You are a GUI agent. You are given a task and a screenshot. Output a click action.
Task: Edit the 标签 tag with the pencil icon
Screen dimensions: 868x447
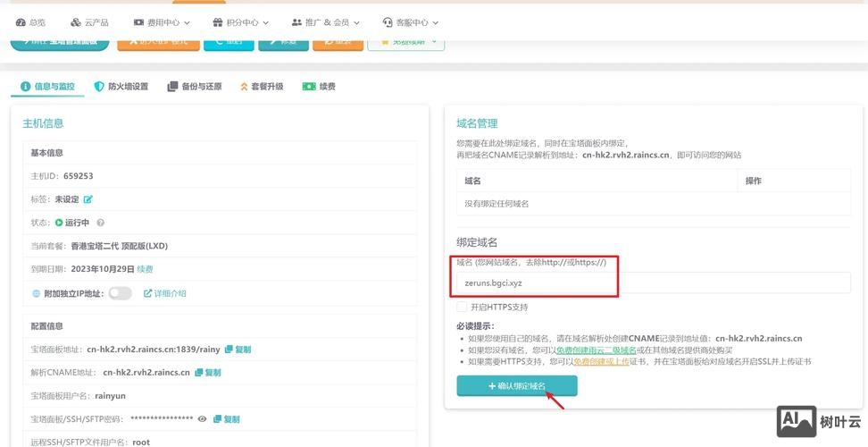point(88,198)
